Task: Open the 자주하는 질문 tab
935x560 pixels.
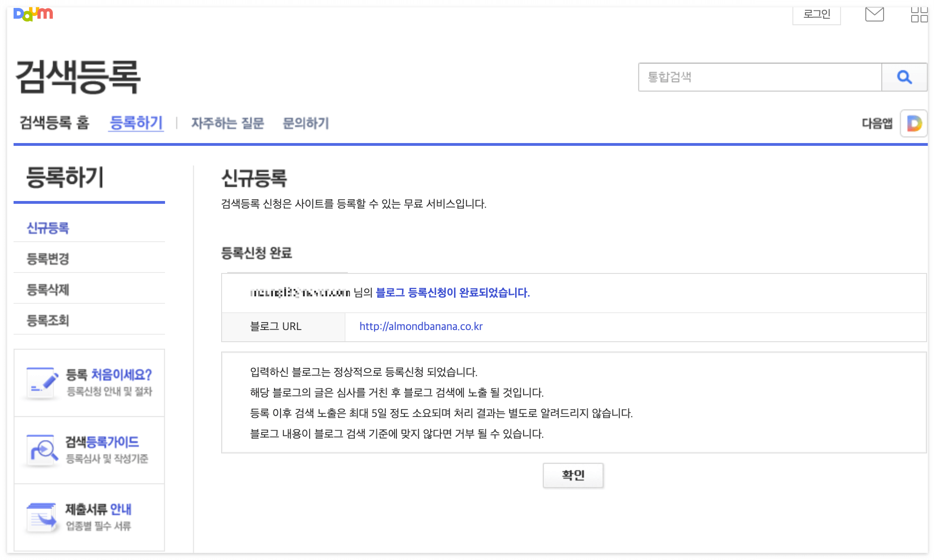Action: click(228, 123)
